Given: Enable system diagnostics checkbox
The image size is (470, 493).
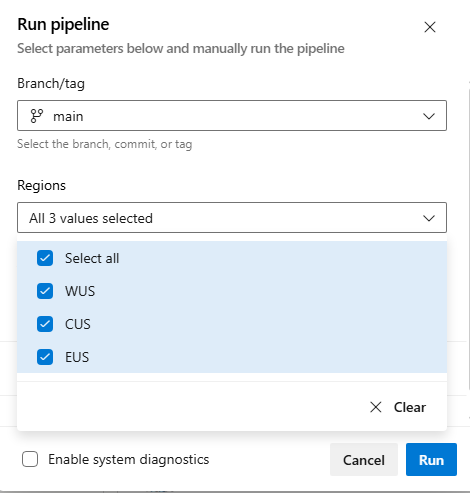Looking at the screenshot, I should click(30, 459).
